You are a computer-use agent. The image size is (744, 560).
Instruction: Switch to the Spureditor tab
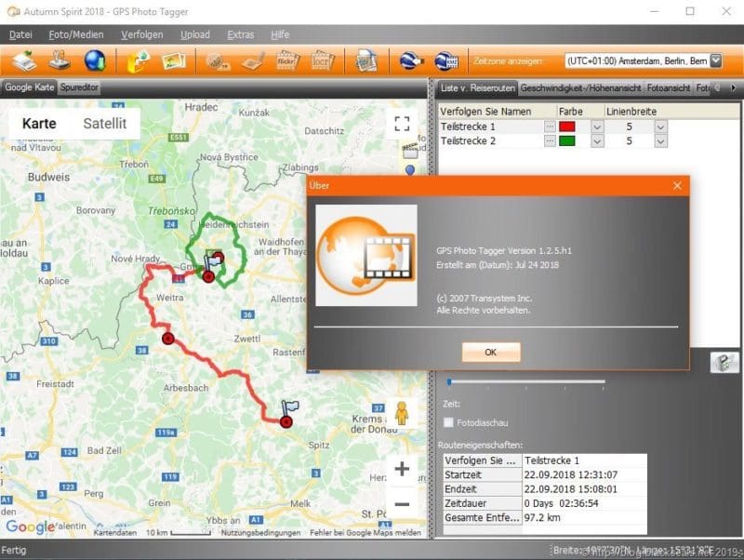(79, 87)
